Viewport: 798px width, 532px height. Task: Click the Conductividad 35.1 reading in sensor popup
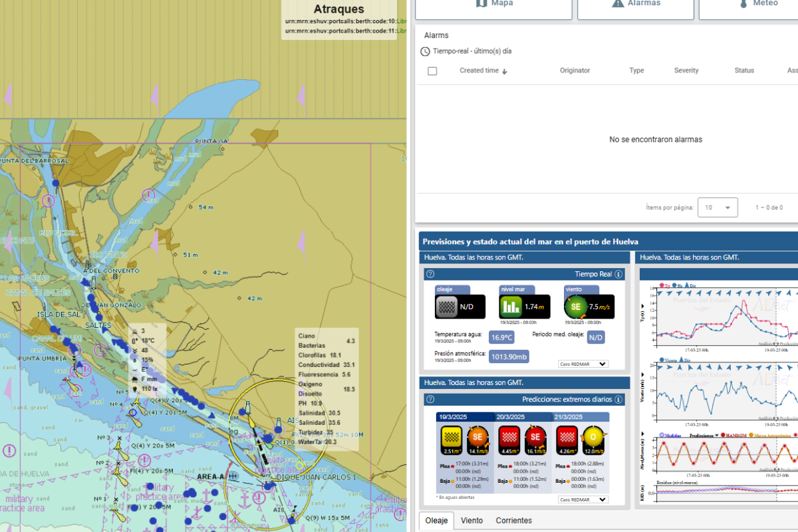(x=327, y=365)
